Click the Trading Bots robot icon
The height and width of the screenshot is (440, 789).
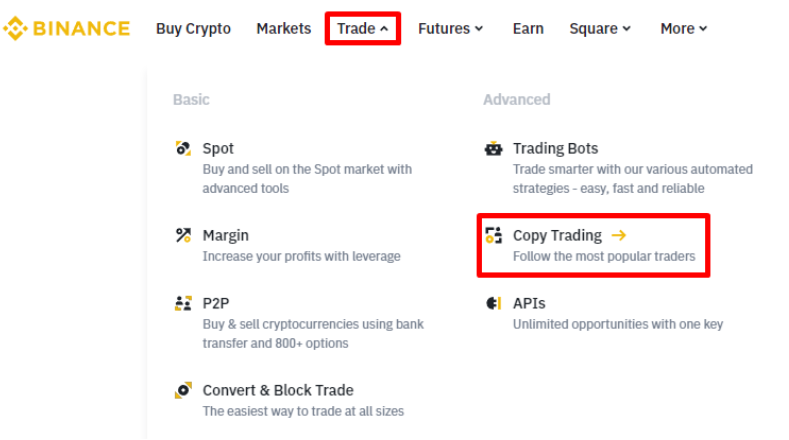[x=493, y=149]
